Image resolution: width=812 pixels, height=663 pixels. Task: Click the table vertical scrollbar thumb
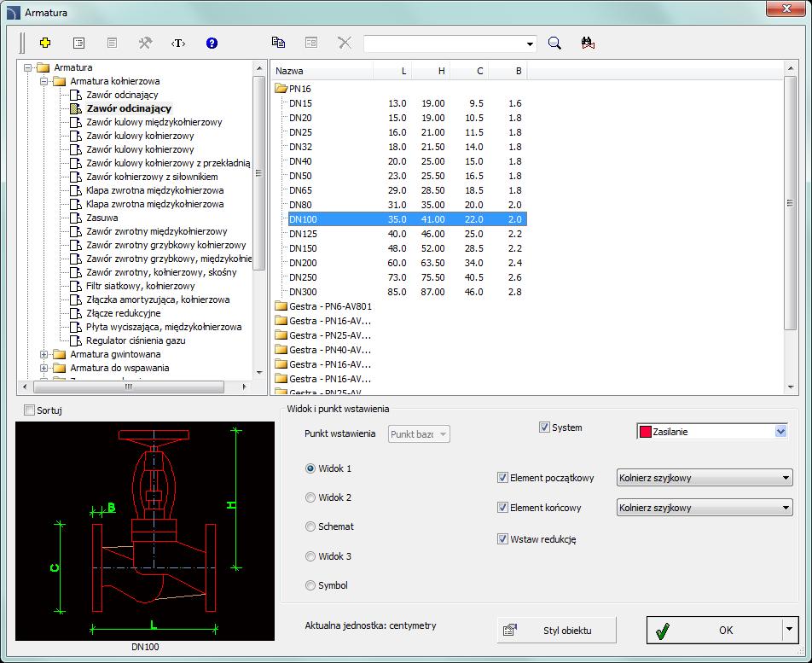coord(790,202)
